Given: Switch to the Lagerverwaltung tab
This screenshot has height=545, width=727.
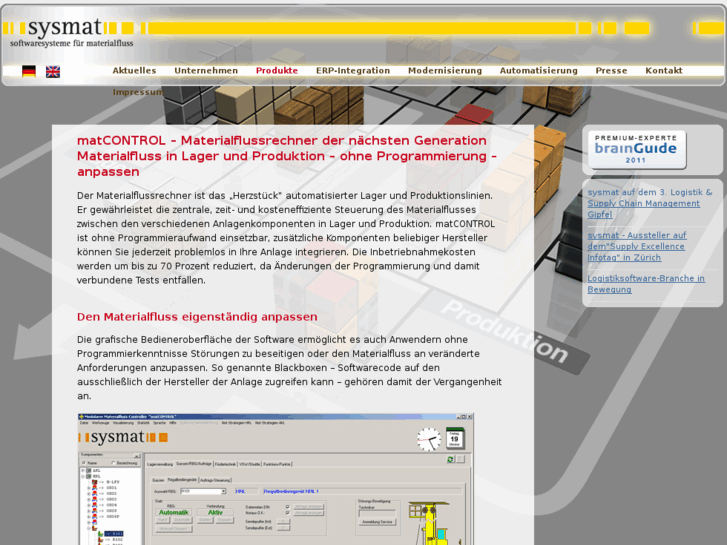Looking at the screenshot, I should tap(160, 464).
